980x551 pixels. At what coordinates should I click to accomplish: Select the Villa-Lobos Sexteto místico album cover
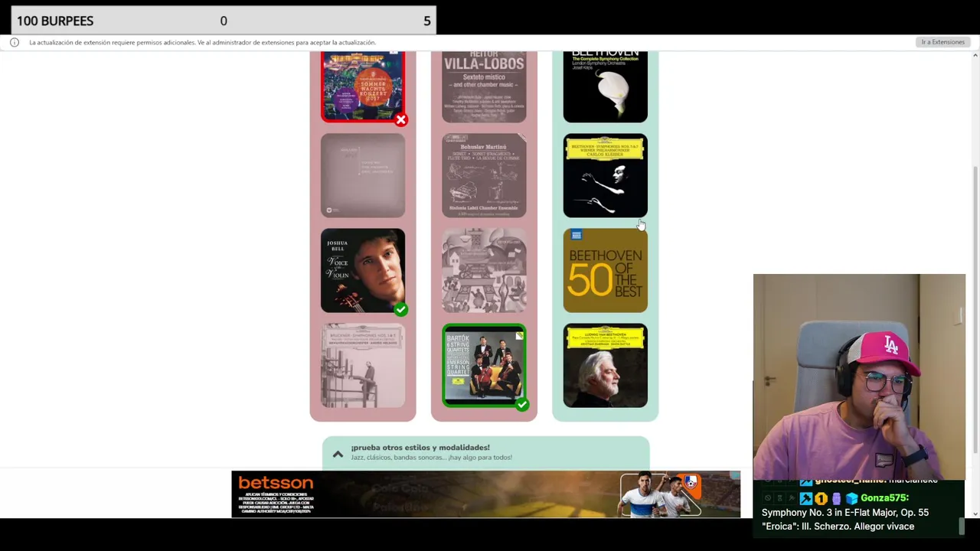(484, 86)
